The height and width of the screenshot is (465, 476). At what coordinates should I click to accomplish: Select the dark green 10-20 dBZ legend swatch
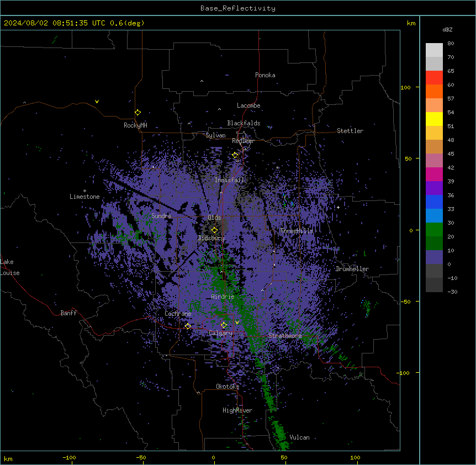[x=434, y=244]
